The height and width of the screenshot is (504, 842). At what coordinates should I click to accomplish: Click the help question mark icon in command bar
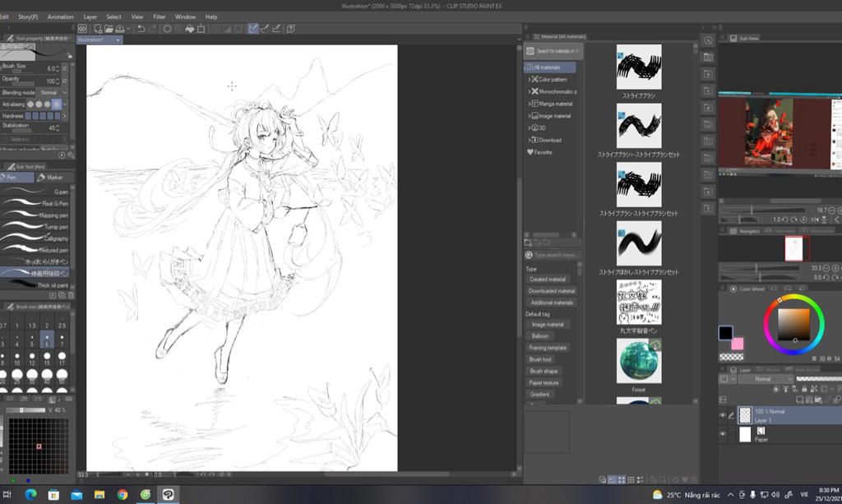(x=290, y=29)
